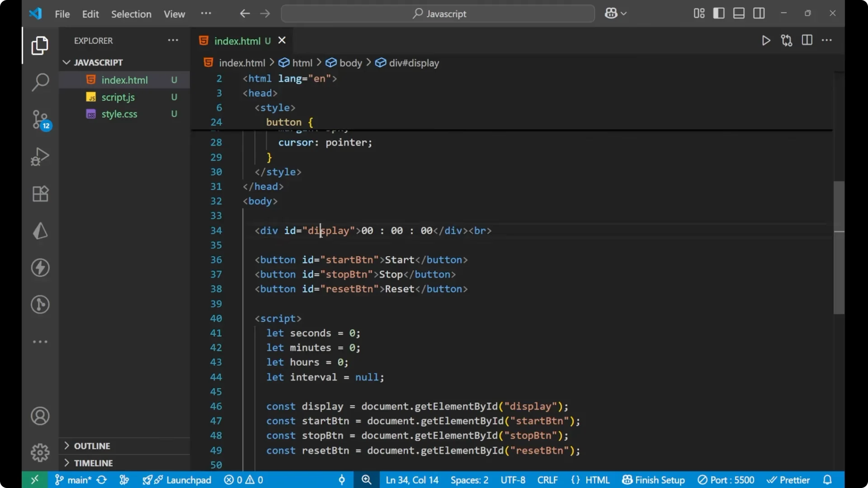Open Source Control showing 12 changes
Image resolution: width=868 pixels, height=488 pixels.
point(40,120)
